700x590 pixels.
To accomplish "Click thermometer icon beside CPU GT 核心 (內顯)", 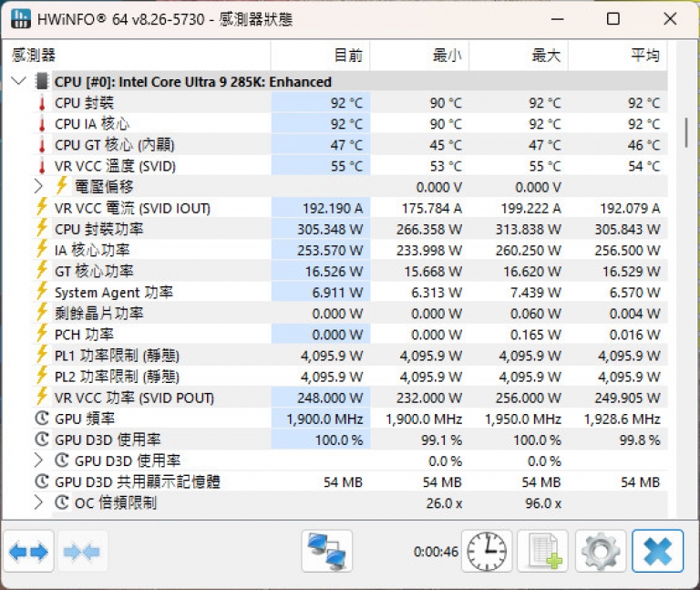I will point(42,145).
